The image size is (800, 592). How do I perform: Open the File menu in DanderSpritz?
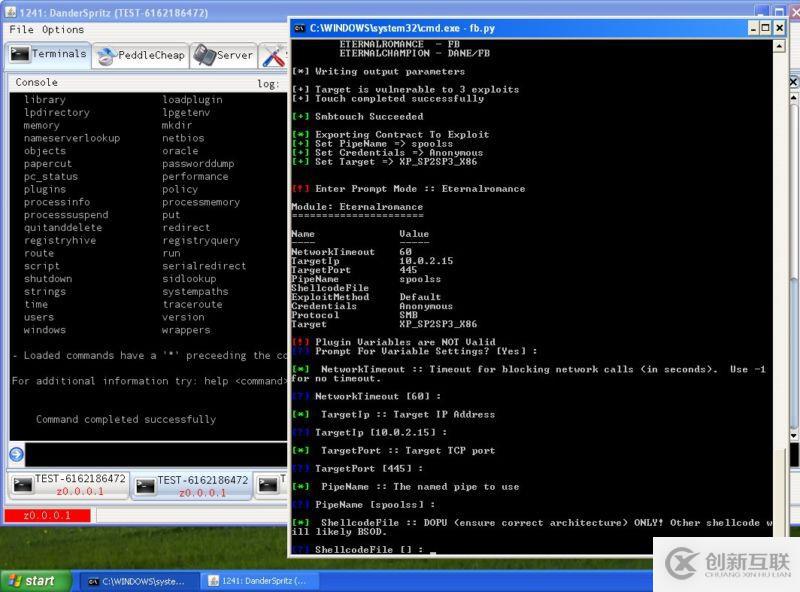click(x=21, y=30)
